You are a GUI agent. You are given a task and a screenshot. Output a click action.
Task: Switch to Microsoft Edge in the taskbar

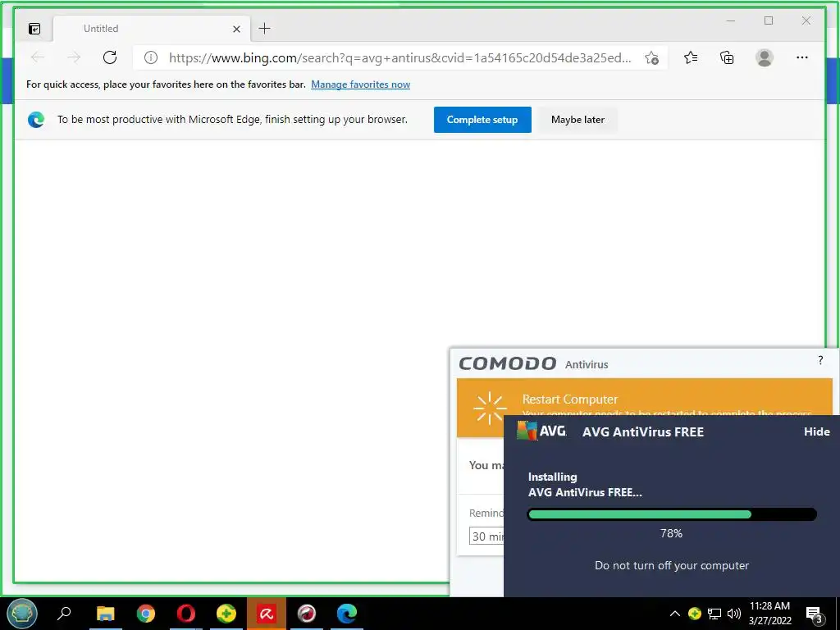347,614
